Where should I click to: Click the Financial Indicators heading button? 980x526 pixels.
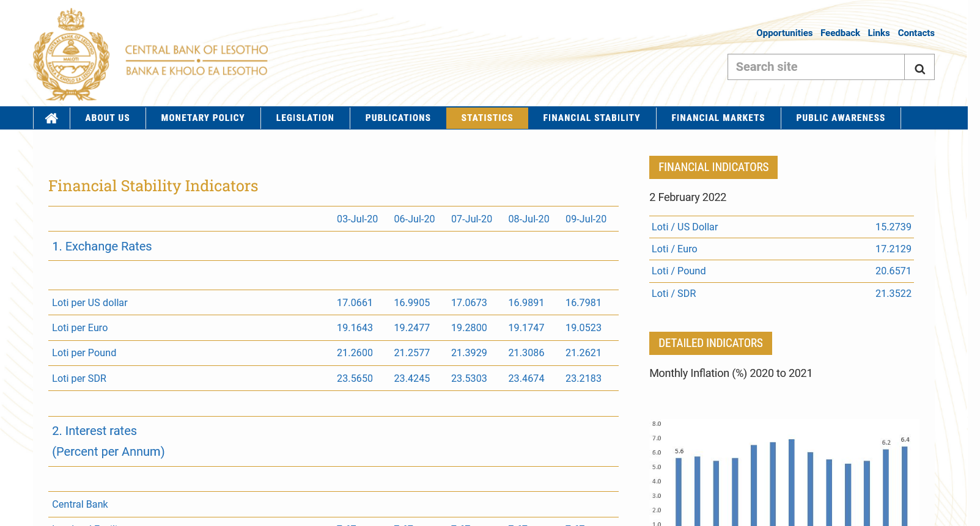pyautogui.click(x=713, y=167)
